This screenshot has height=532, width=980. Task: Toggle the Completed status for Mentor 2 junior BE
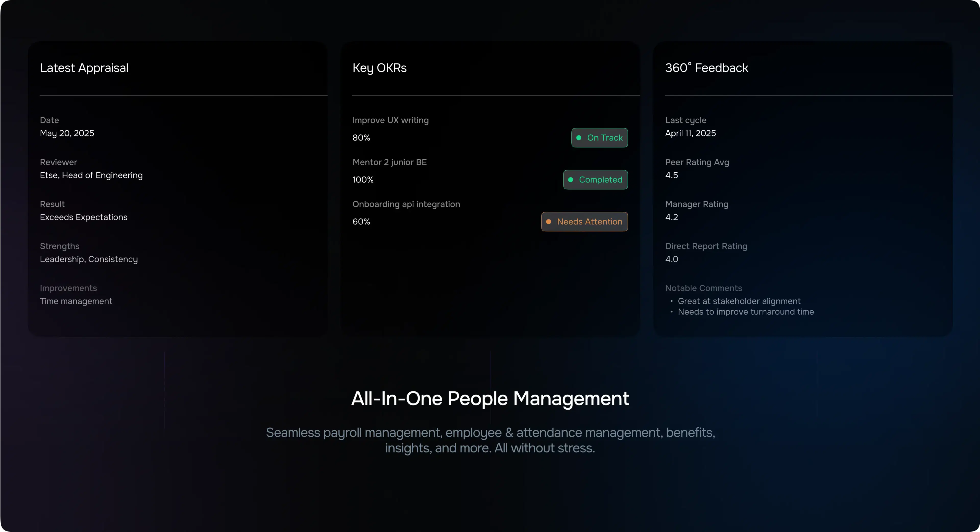pyautogui.click(x=595, y=180)
